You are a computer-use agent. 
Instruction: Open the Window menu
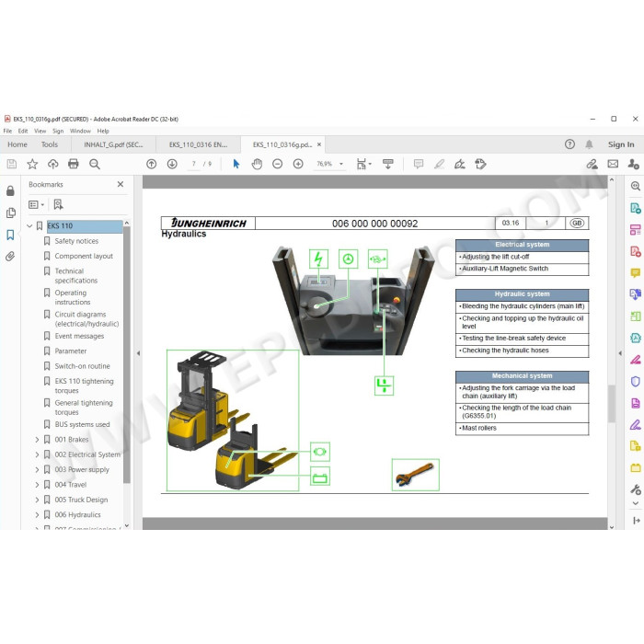click(80, 131)
